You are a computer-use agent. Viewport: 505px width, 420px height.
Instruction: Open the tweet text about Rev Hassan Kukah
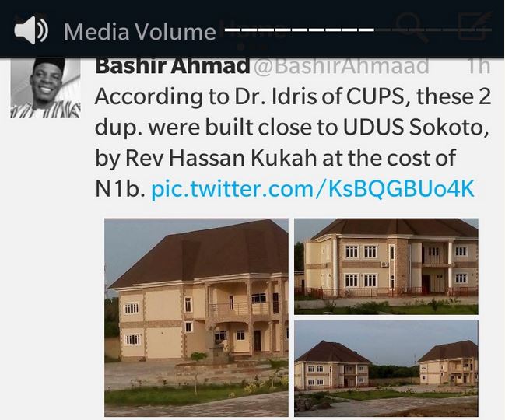(x=293, y=142)
